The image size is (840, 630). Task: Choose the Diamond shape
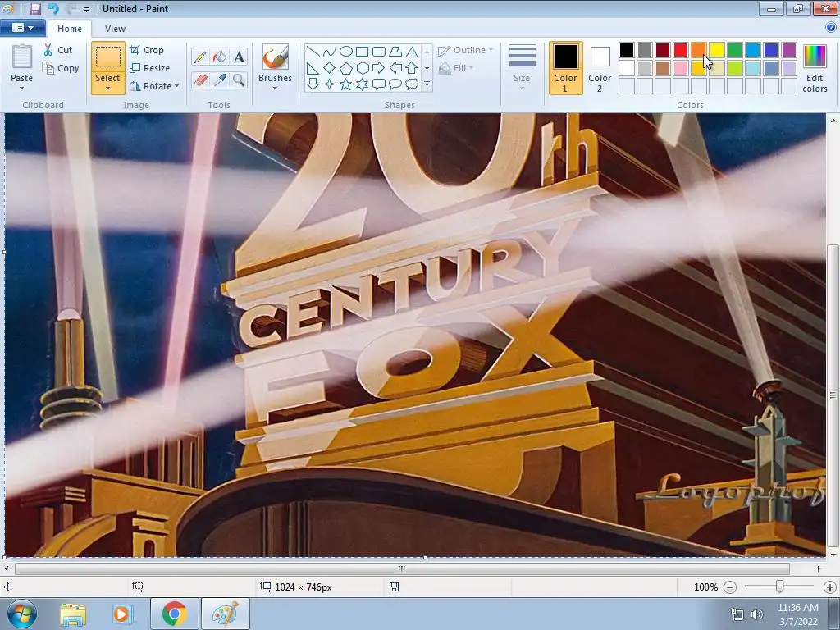tap(330, 68)
